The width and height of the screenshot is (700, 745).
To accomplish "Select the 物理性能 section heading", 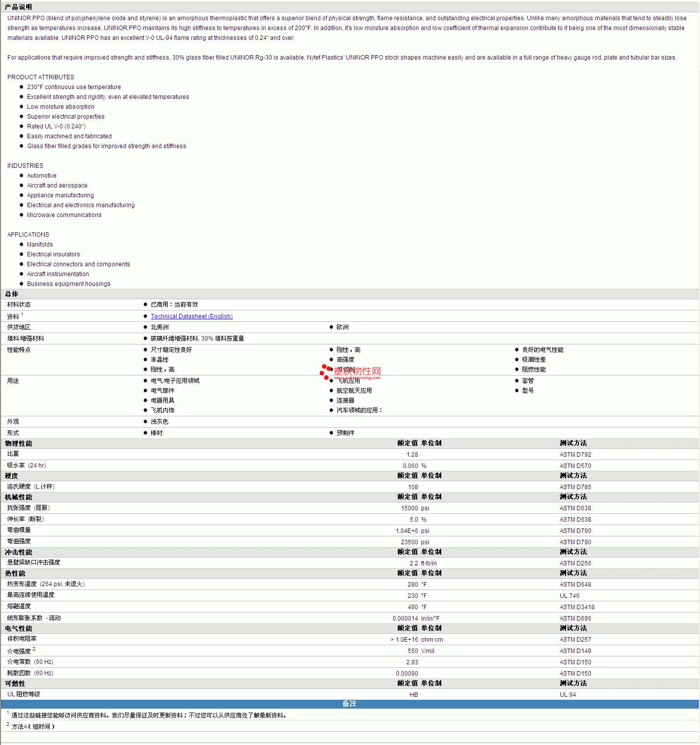I will pyautogui.click(x=19, y=443).
